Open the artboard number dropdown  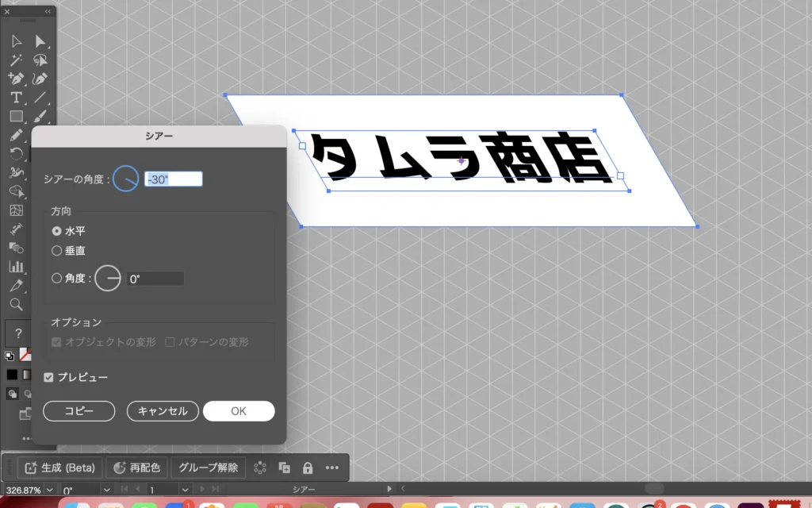[x=186, y=491]
